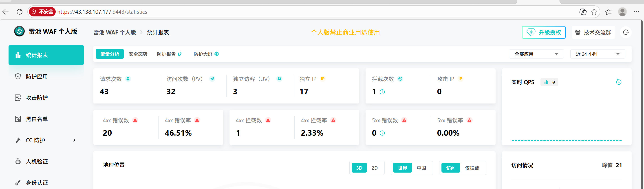The height and width of the screenshot is (189, 644).
Task: Click the info icon beside 拦截次数 value
Action: click(382, 92)
